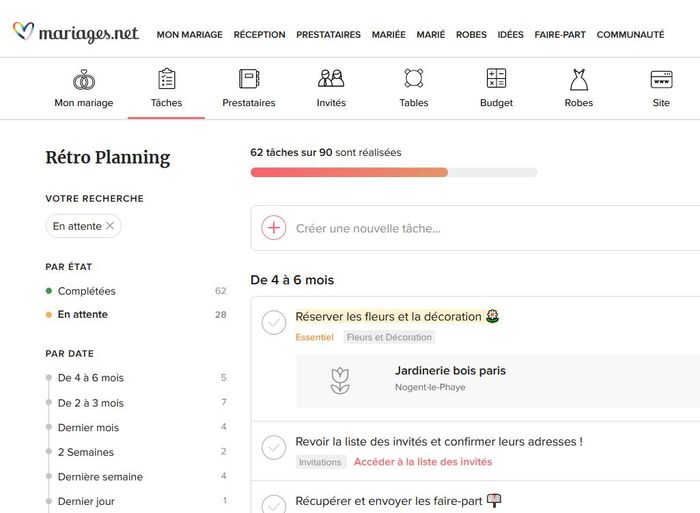
Task: Mark Revoir la liste des invités done
Action: (274, 447)
